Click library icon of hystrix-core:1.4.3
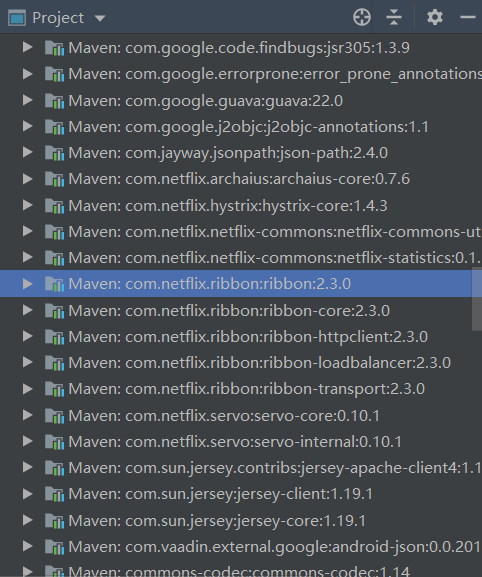The image size is (482, 577). click(x=54, y=206)
